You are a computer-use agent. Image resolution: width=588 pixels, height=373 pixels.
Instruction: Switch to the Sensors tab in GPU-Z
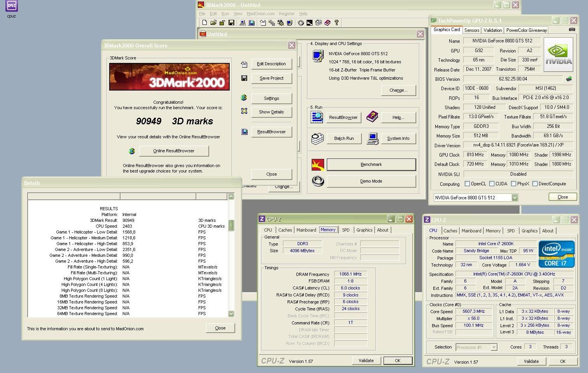pyautogui.click(x=472, y=30)
